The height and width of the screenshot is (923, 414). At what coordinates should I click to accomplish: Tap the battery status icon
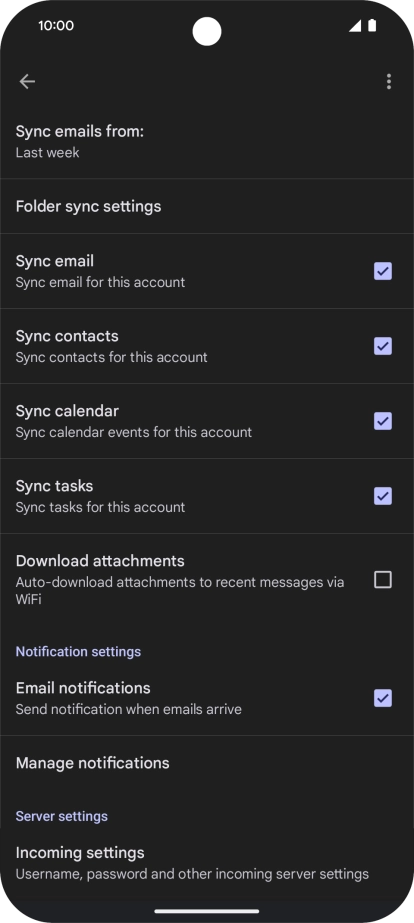372,25
